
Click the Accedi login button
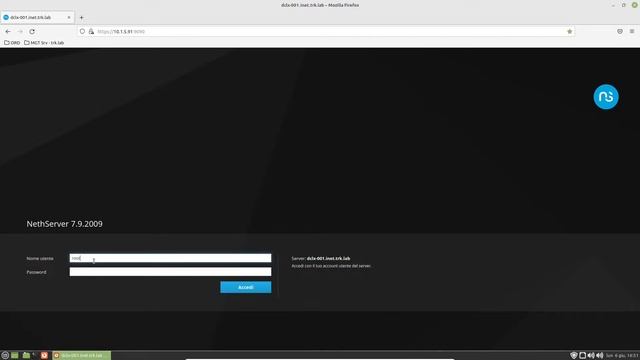click(246, 287)
